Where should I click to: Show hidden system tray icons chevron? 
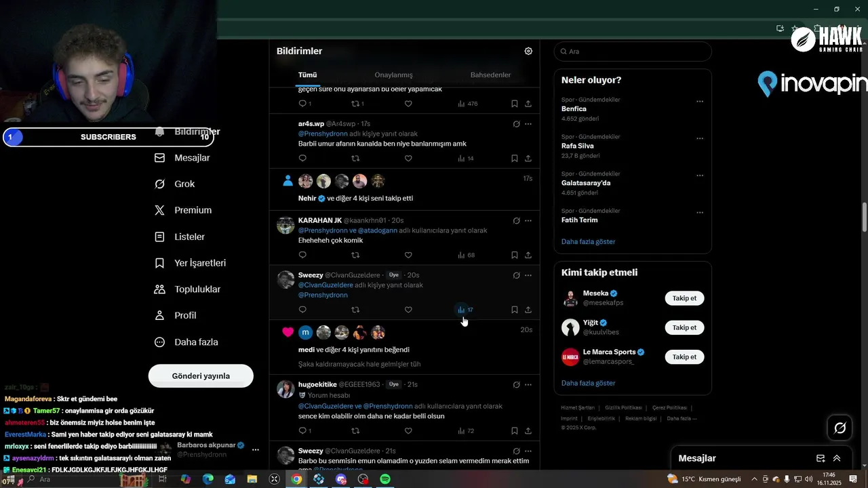pos(755,479)
